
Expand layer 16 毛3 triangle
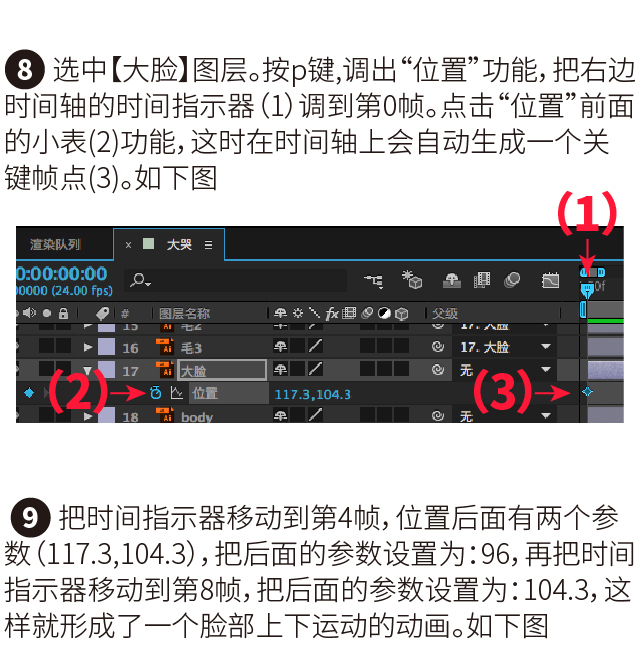click(x=88, y=347)
